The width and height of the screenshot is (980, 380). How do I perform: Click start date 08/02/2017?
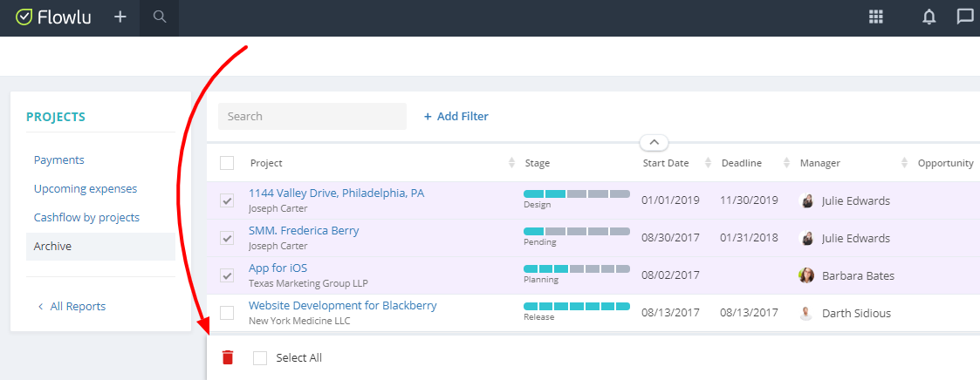click(670, 275)
